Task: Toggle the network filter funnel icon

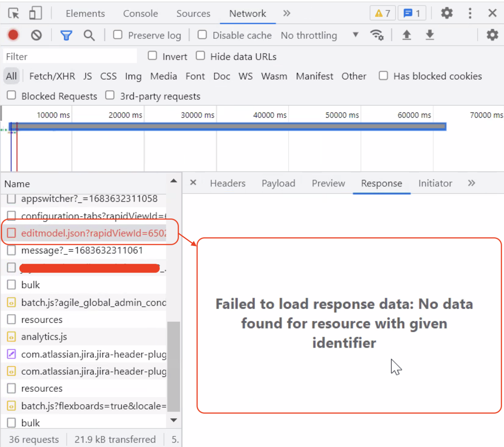Action: coord(66,35)
